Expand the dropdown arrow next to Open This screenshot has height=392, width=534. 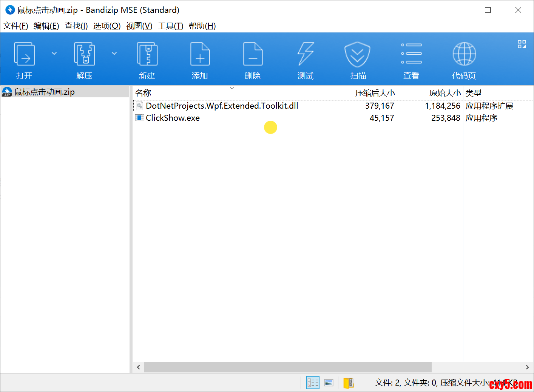pos(54,54)
